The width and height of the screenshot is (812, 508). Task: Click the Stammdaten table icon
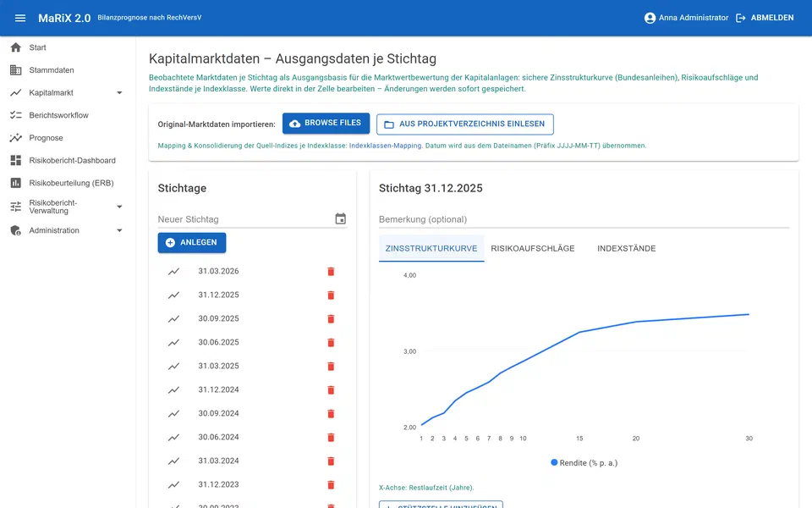pyautogui.click(x=16, y=70)
